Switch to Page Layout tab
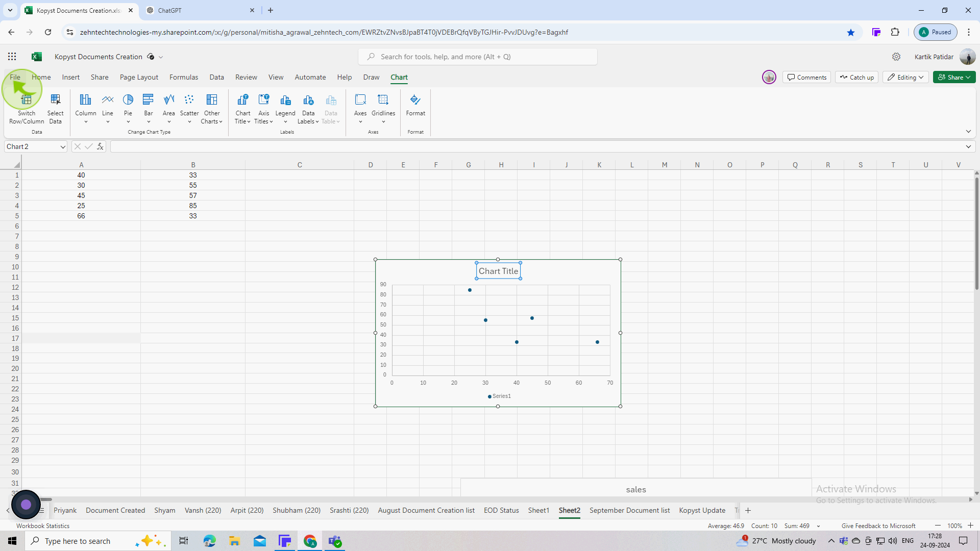This screenshot has height=551, width=980. click(139, 77)
